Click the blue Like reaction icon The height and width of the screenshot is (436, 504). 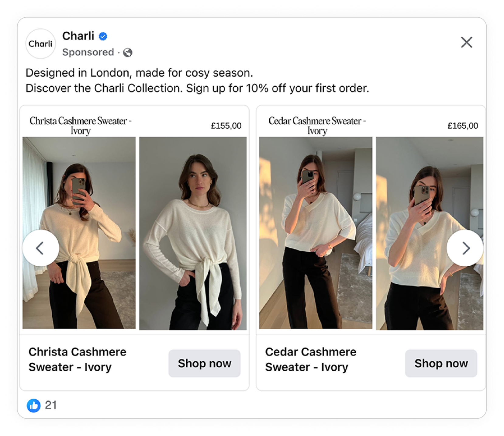[x=33, y=405]
